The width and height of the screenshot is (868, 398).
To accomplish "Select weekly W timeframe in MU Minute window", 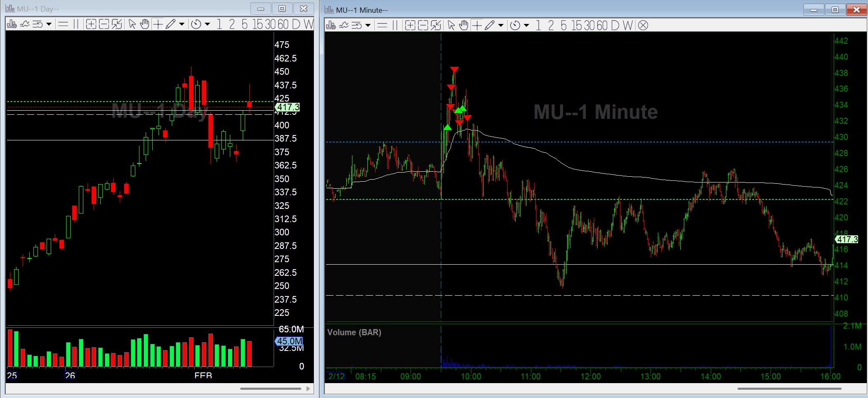I will tap(628, 26).
